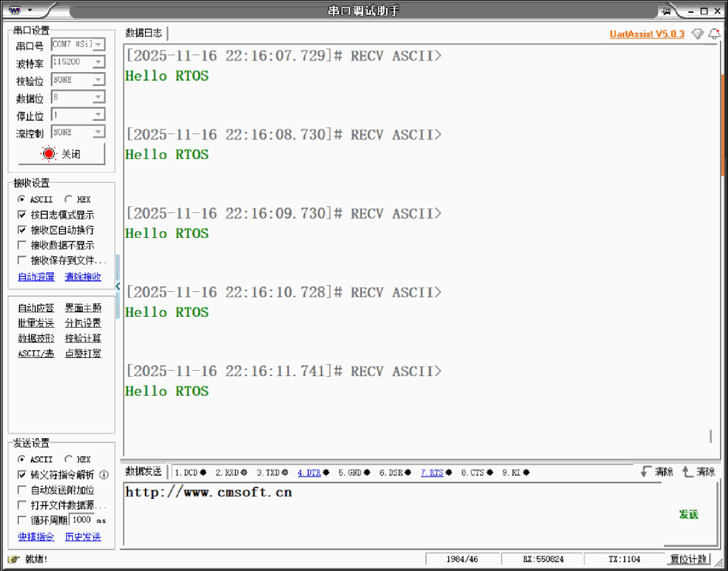Enable the 打开文件数据源 checkbox
728x571 pixels.
point(22,505)
